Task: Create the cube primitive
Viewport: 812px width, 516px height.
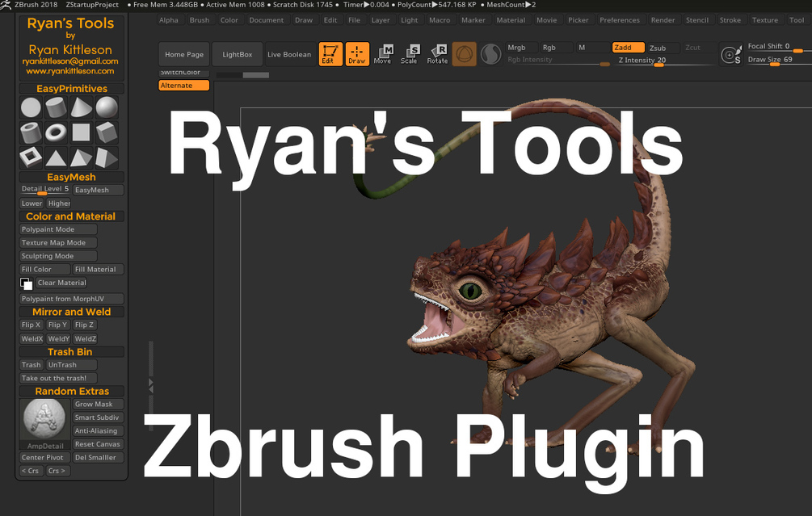Action: 107,132
